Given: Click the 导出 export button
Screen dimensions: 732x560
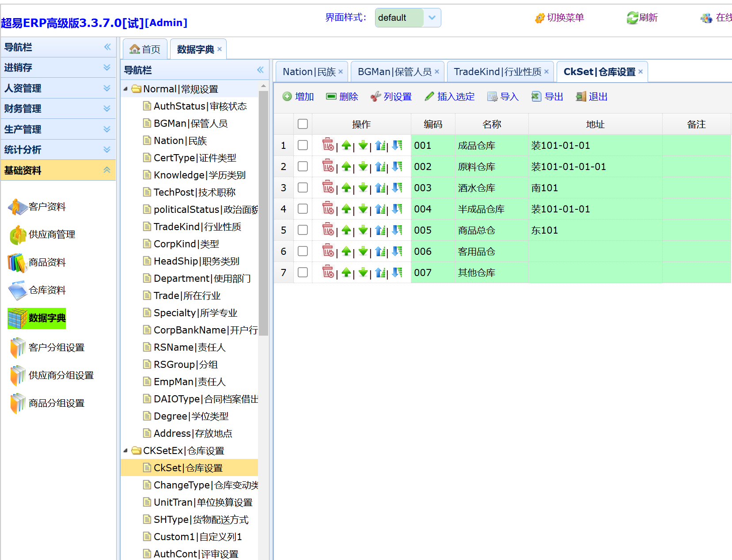Looking at the screenshot, I should click(547, 97).
